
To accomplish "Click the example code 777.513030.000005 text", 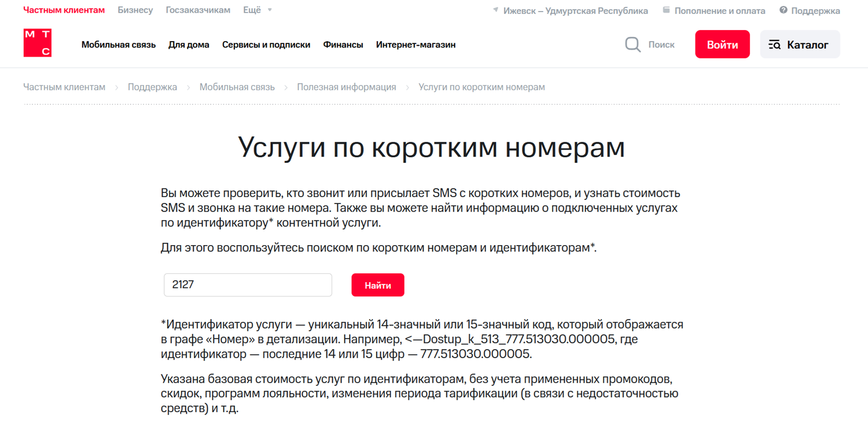I will (x=475, y=354).
